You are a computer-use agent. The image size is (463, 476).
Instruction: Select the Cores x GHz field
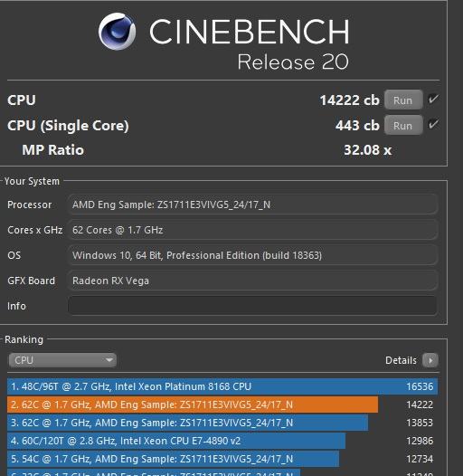click(x=252, y=230)
